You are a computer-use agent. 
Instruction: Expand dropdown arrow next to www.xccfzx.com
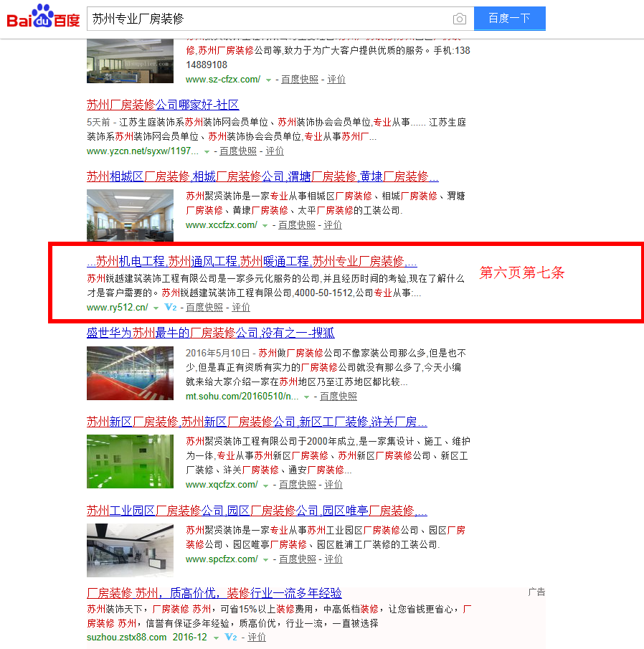click(265, 226)
